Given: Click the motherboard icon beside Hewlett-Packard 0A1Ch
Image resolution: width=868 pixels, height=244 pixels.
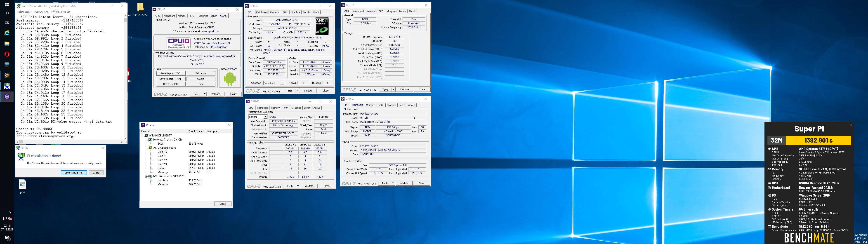Looking at the screenshot, I should coord(150,140).
